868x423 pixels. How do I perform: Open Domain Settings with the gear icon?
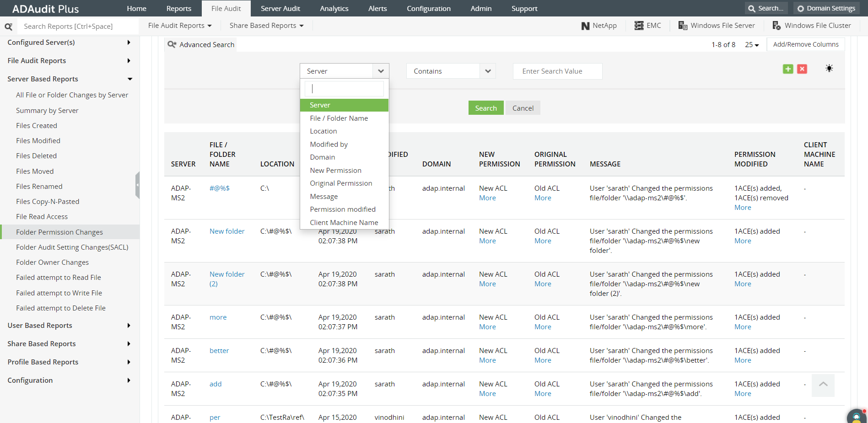(x=801, y=8)
